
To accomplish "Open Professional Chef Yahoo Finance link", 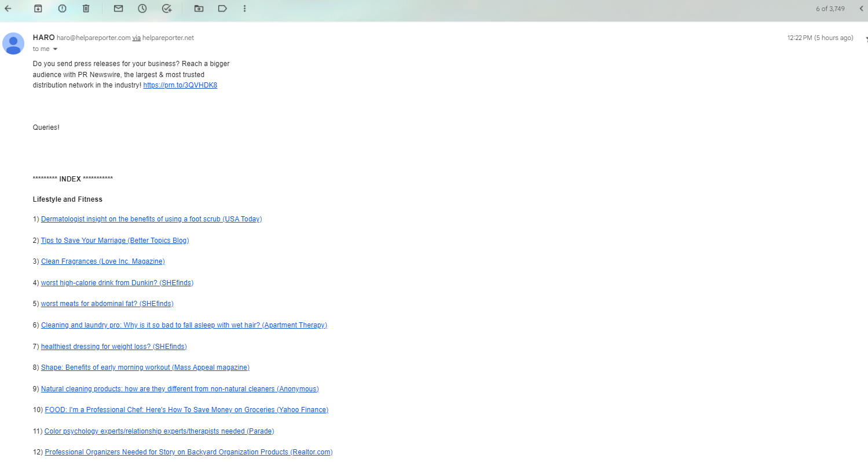I will coord(186,410).
